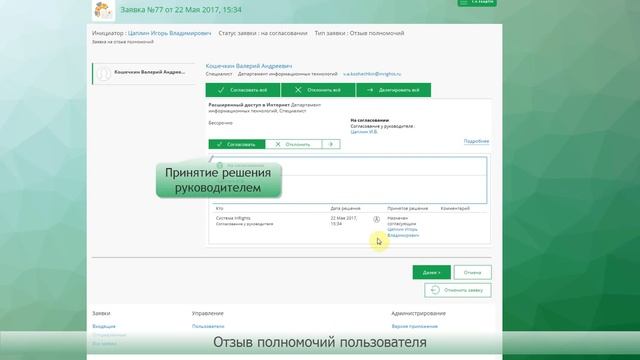Click Отклонить всё button
Screen dimensions: 640x360
click(x=318, y=90)
